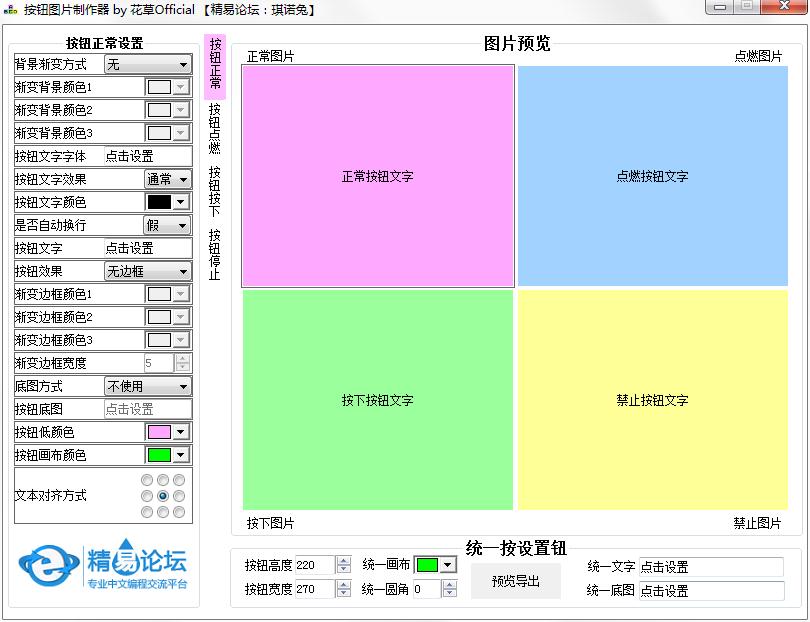Increase 按钮高度 using the up arrow
The height and width of the screenshot is (622, 810).
point(344,561)
